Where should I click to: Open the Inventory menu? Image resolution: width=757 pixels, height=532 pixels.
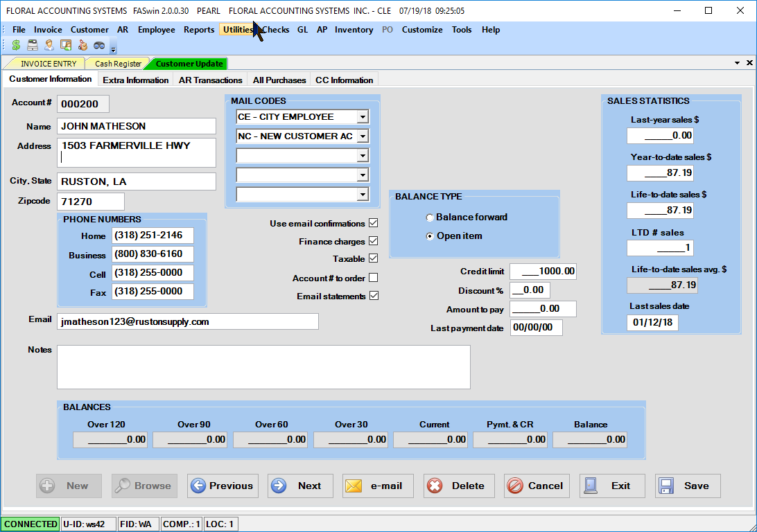354,29
